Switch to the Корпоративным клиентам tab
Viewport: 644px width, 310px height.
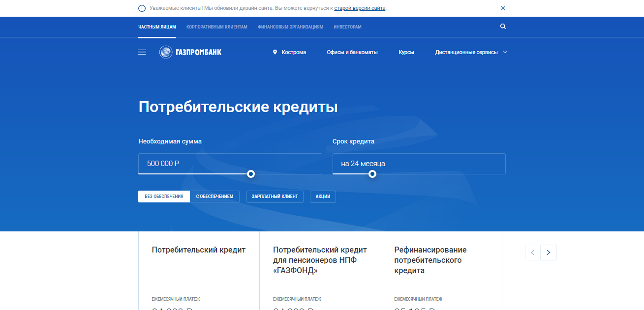click(x=216, y=27)
